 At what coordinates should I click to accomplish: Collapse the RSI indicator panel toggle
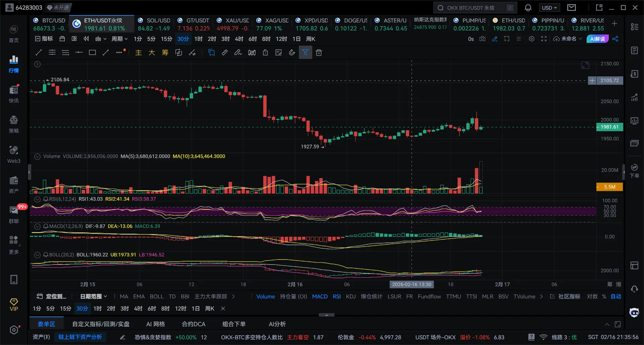pos(38,199)
